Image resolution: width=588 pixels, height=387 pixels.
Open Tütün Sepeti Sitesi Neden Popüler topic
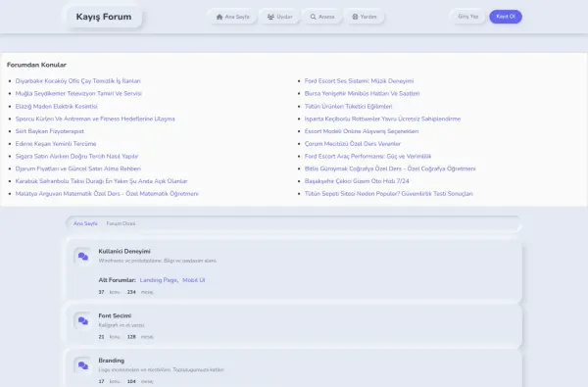click(x=388, y=194)
